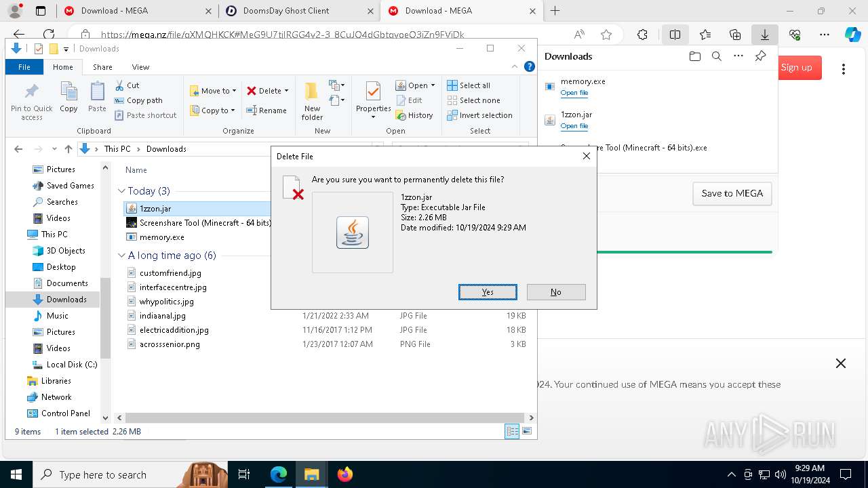Open Windows Start menu

pyautogui.click(x=16, y=474)
